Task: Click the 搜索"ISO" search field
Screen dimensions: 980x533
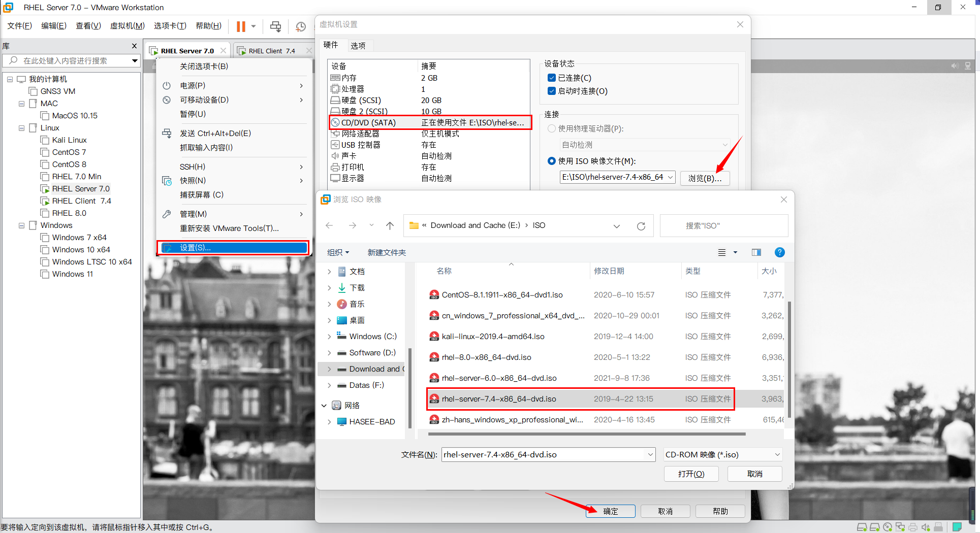Action: pyautogui.click(x=724, y=226)
